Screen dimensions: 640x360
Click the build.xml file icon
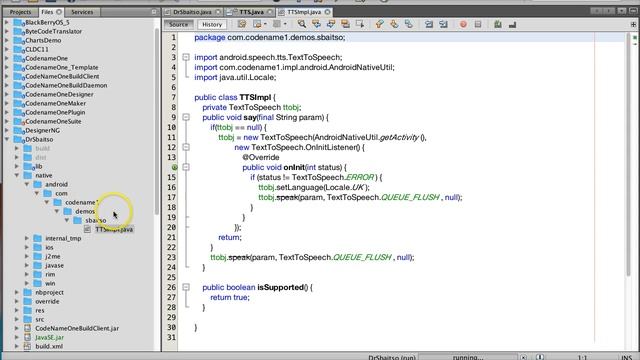coord(27,346)
